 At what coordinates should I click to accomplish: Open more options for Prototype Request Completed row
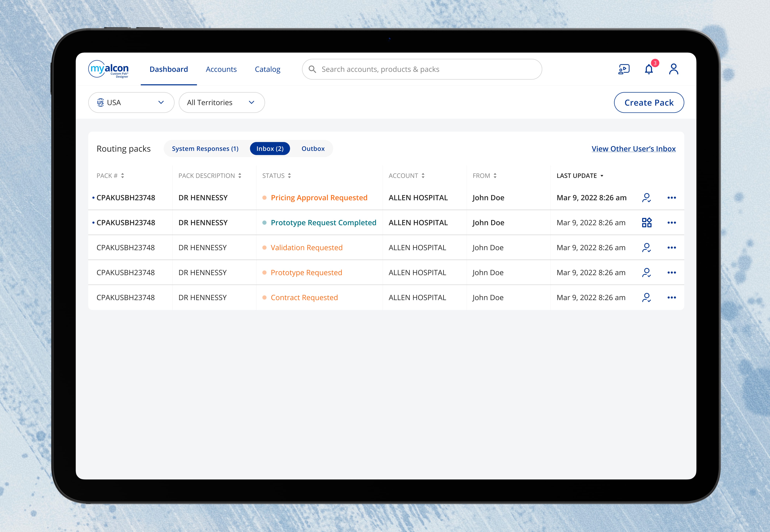point(672,222)
